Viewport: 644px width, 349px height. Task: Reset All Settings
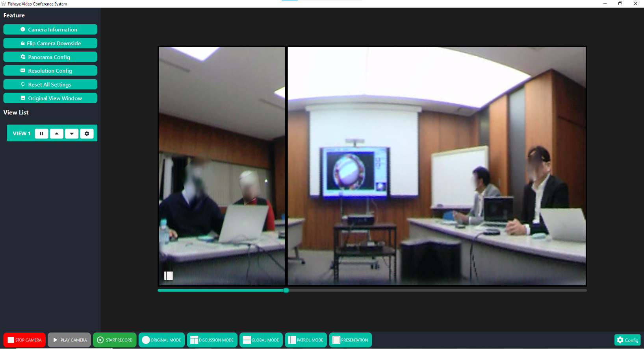(50, 85)
